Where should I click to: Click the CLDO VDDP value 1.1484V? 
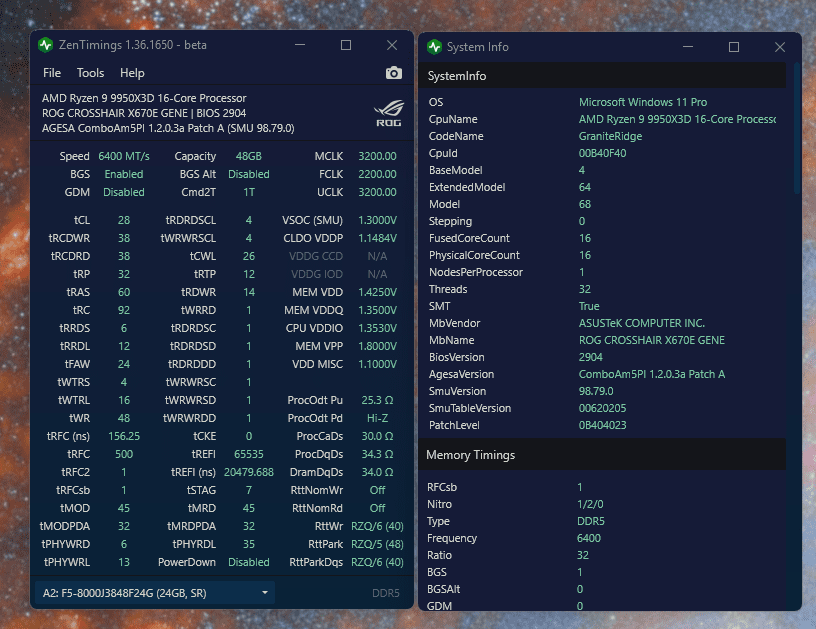pyautogui.click(x=377, y=238)
